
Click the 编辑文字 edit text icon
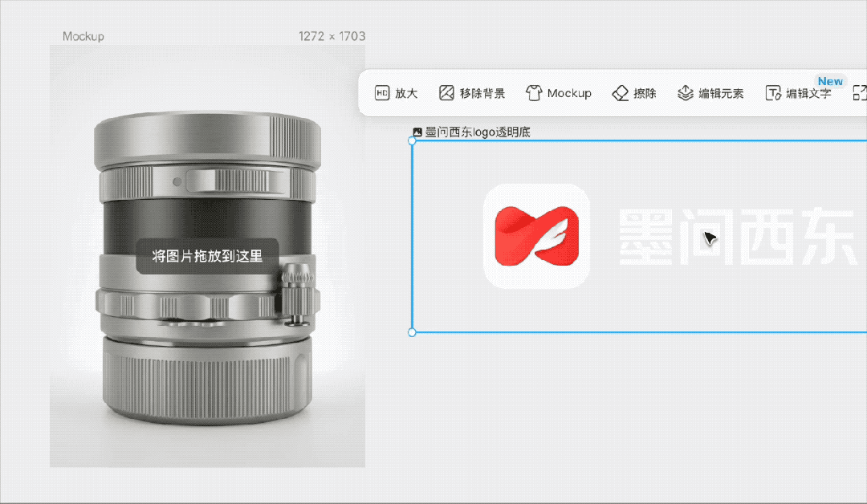pyautogui.click(x=773, y=93)
